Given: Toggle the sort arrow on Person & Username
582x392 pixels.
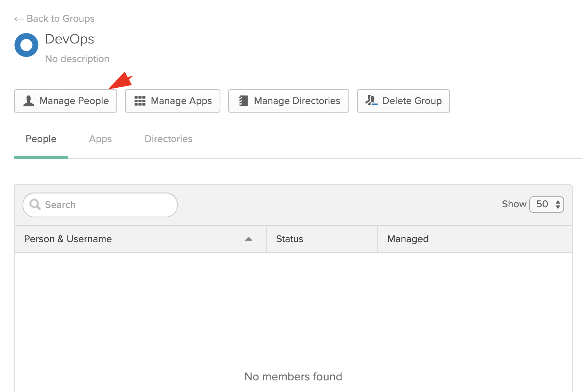Looking at the screenshot, I should (x=249, y=239).
